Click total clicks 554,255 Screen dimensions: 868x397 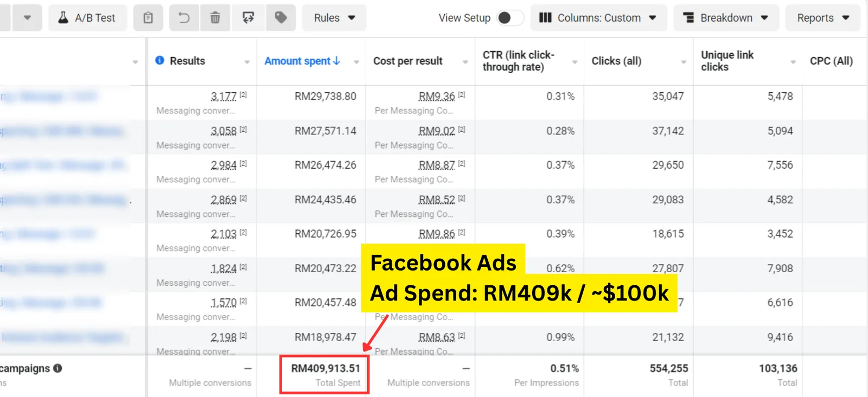(669, 369)
